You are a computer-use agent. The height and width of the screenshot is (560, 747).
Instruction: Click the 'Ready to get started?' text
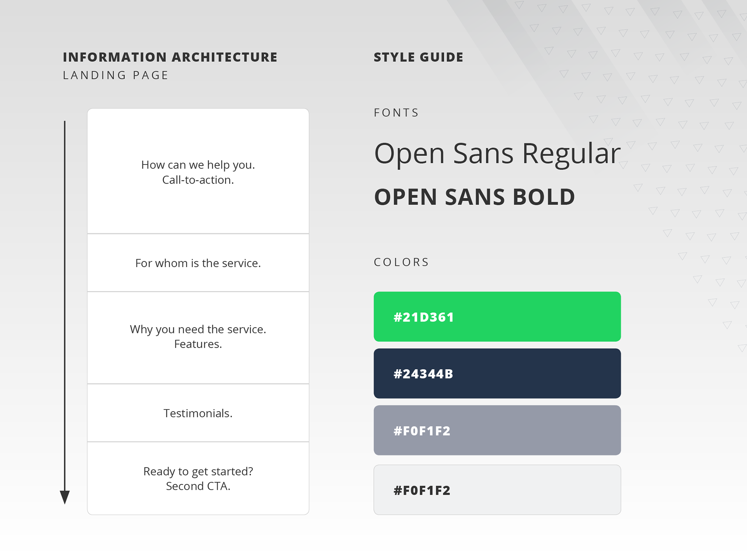tap(198, 471)
